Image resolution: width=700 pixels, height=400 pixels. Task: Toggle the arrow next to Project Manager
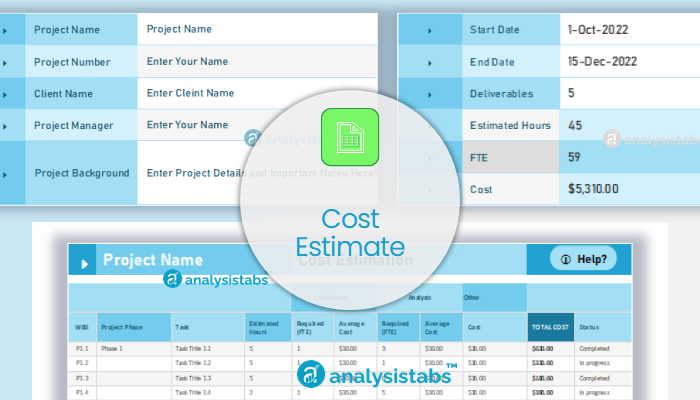coord(5,126)
